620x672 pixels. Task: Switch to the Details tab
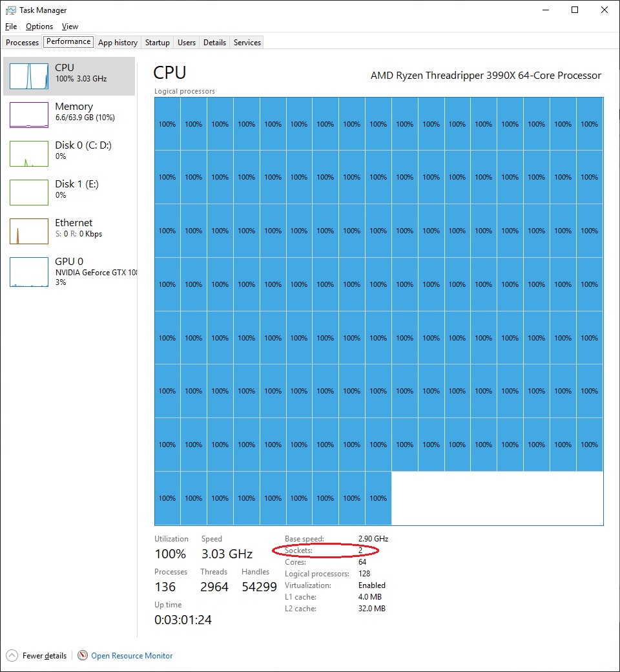click(x=214, y=43)
